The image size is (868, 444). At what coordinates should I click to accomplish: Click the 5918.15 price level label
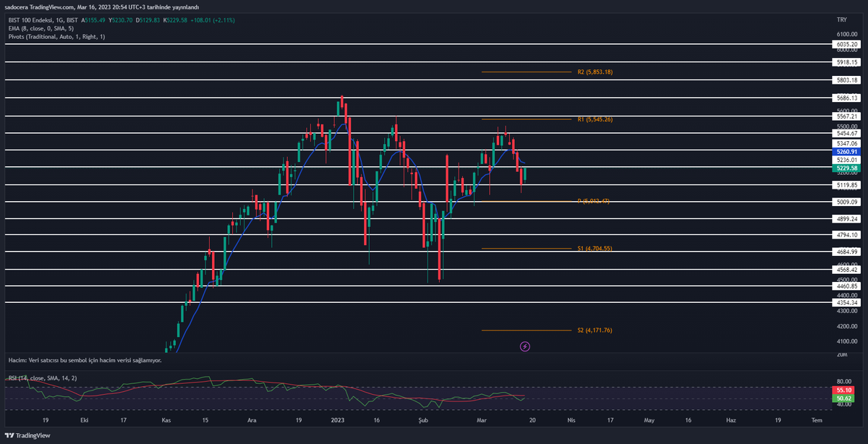tap(846, 62)
